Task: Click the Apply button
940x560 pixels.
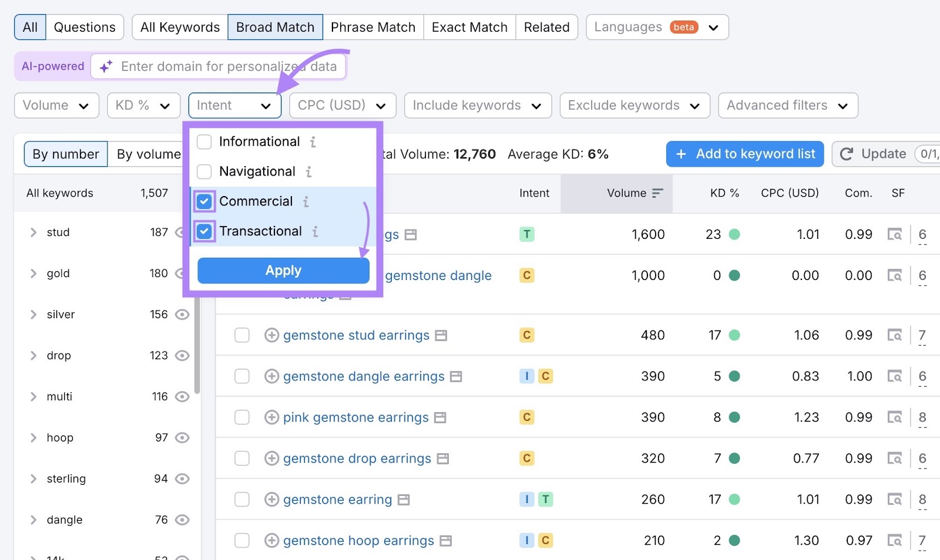Action: click(x=283, y=270)
